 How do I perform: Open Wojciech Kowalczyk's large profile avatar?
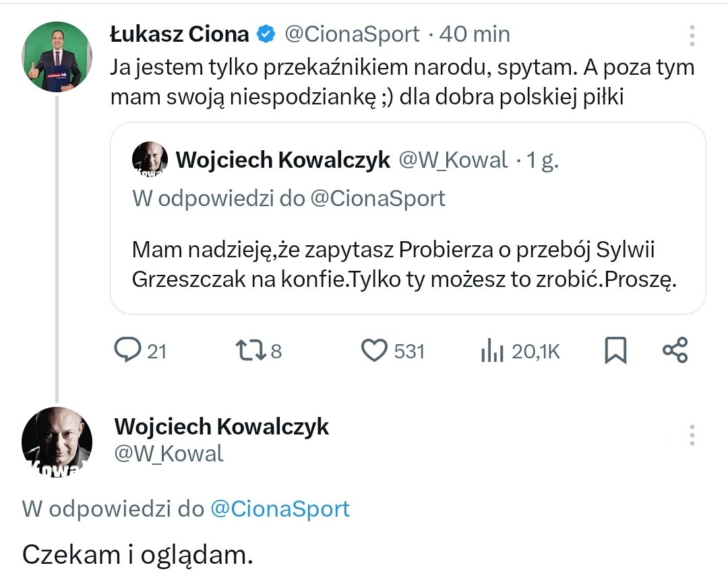(x=57, y=441)
